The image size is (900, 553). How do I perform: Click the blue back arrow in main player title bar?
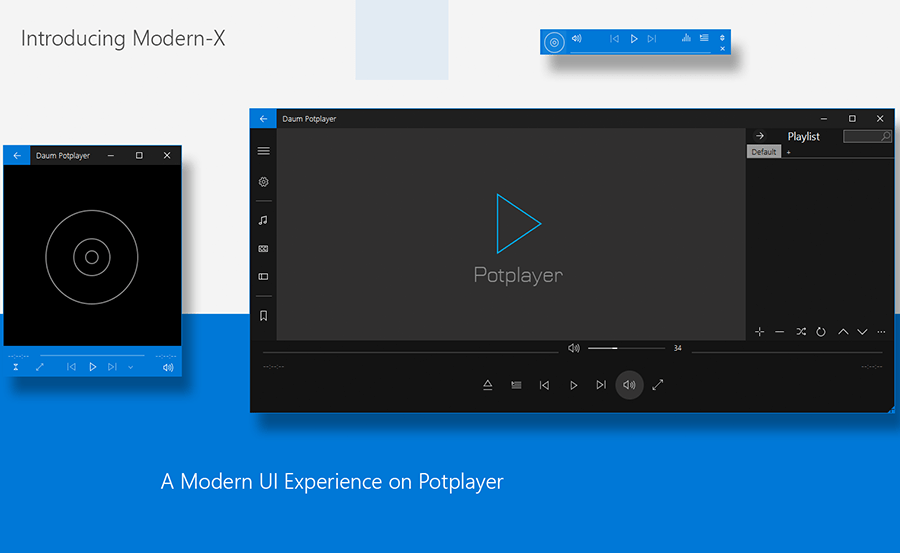pos(263,119)
